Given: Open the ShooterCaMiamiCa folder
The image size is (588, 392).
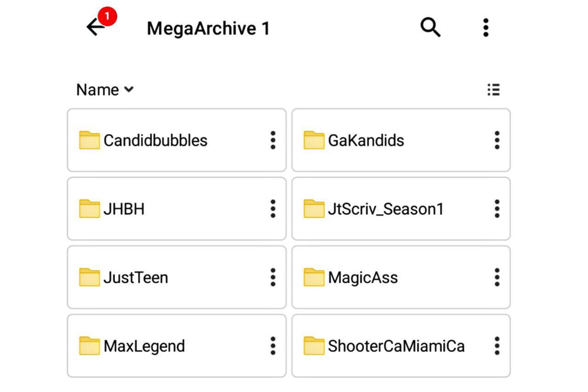Looking at the screenshot, I should click(396, 346).
